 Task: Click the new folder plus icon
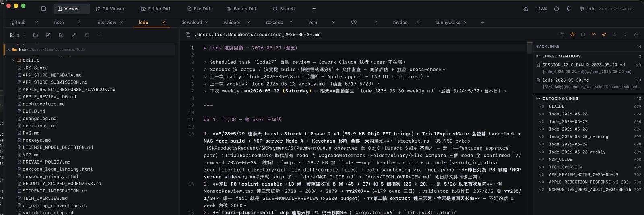click(61, 35)
